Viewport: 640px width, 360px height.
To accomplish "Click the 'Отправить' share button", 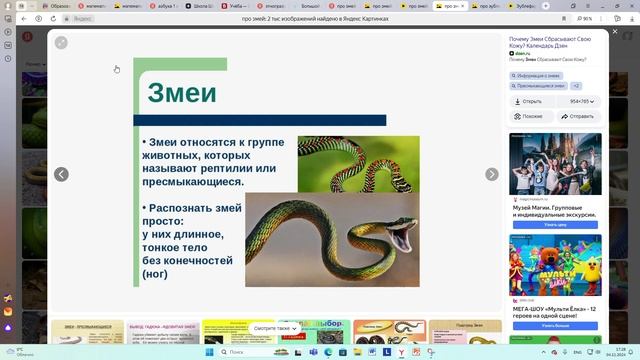I will pyautogui.click(x=579, y=116).
